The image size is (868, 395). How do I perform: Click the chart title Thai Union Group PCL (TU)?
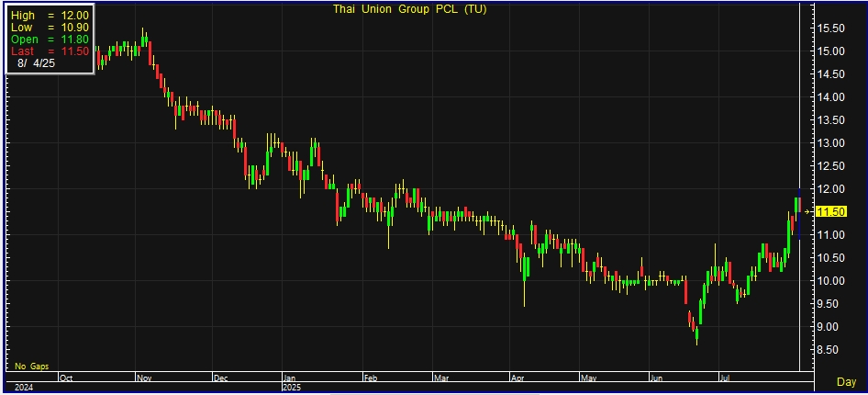(x=409, y=9)
